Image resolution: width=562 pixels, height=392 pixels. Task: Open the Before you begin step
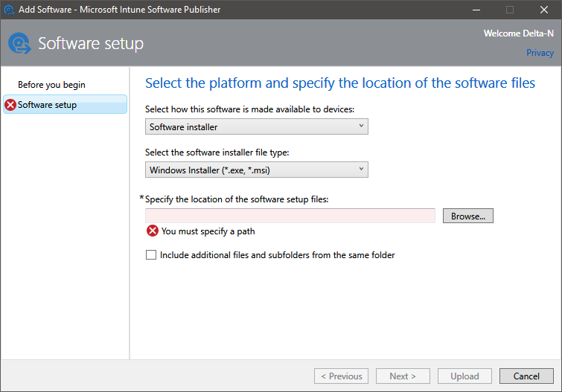click(51, 85)
